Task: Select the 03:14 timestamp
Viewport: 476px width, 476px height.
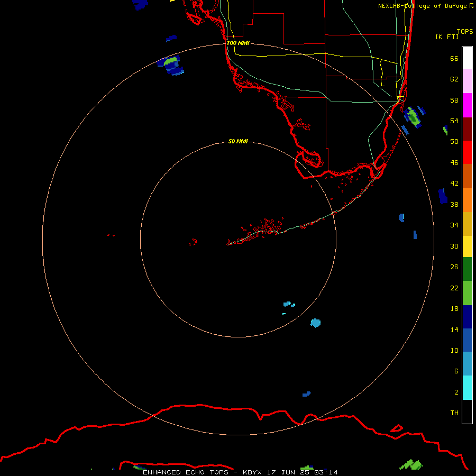Action: 326,472
